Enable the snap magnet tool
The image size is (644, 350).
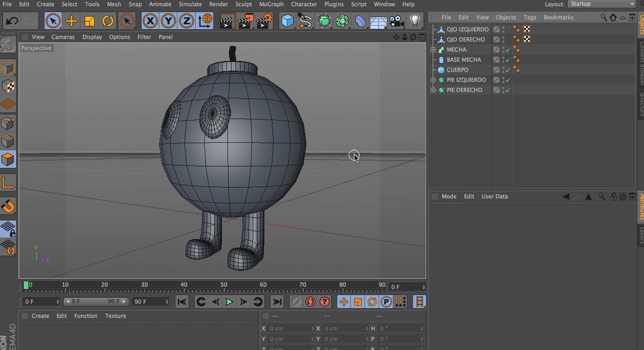click(x=8, y=206)
